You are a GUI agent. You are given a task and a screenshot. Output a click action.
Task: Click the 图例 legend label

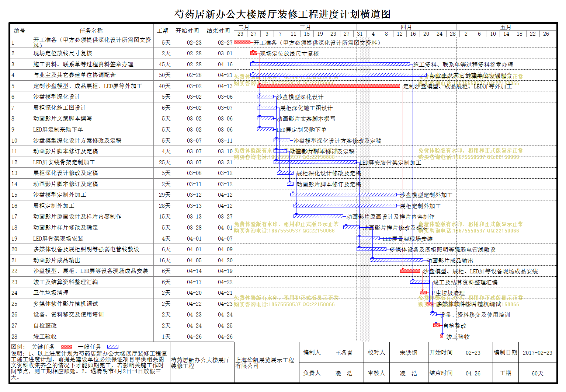coord(18,347)
